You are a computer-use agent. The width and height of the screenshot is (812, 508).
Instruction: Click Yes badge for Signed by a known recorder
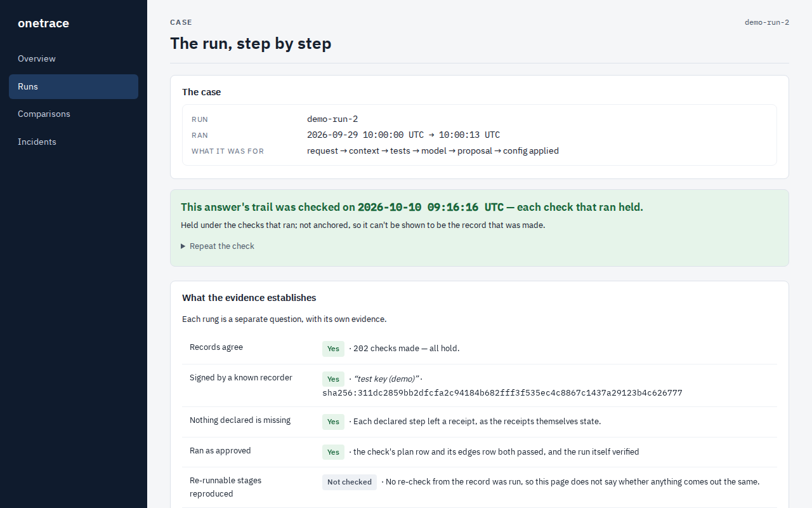333,379
